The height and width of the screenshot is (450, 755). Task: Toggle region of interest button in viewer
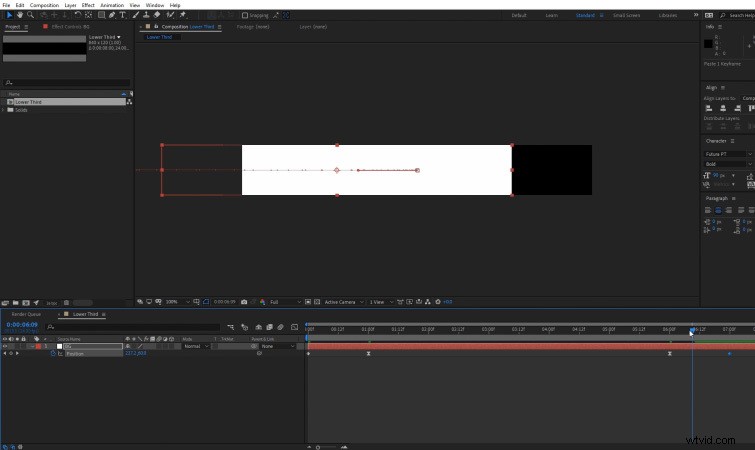[308, 302]
